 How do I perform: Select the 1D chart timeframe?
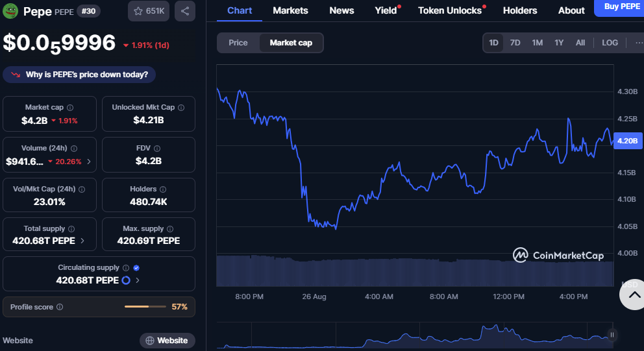point(493,43)
